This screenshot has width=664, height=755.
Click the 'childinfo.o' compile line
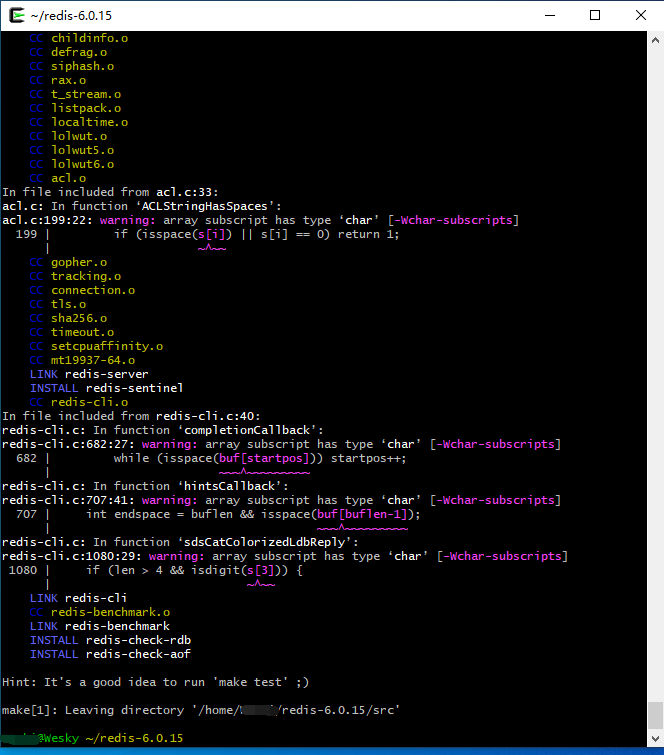click(x=79, y=38)
